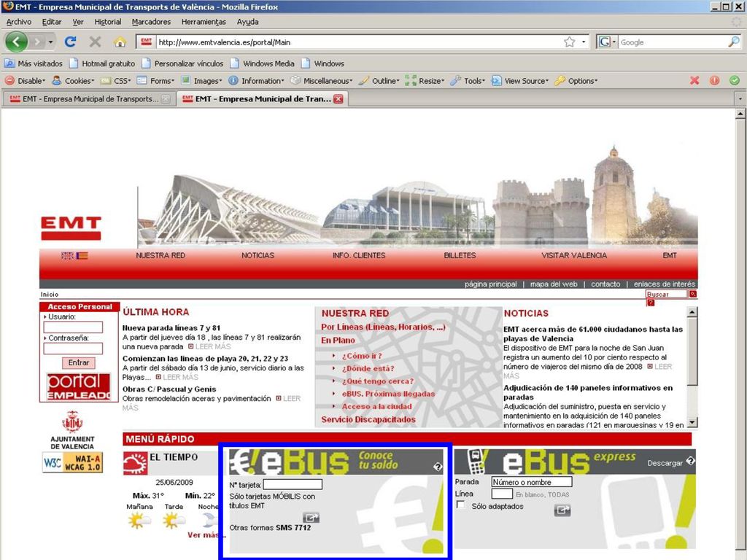The height and width of the screenshot is (560, 747).
Task: Switch to the first EMT tab
Action: click(89, 99)
